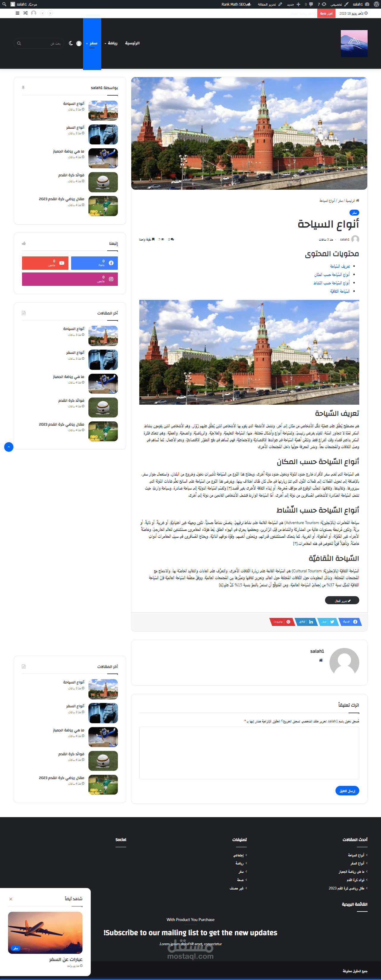Click the Facebook Fans follow button
This screenshot has height=980, width=381.
pos(94,263)
